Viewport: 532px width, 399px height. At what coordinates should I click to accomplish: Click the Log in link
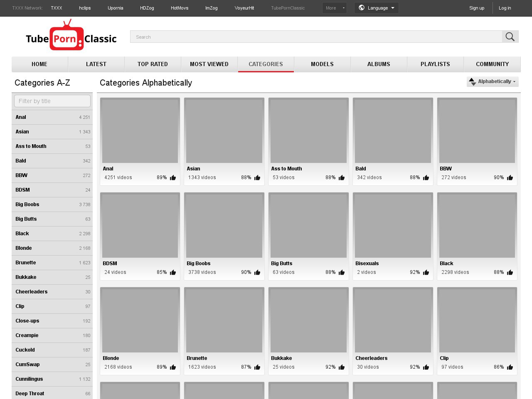(505, 8)
